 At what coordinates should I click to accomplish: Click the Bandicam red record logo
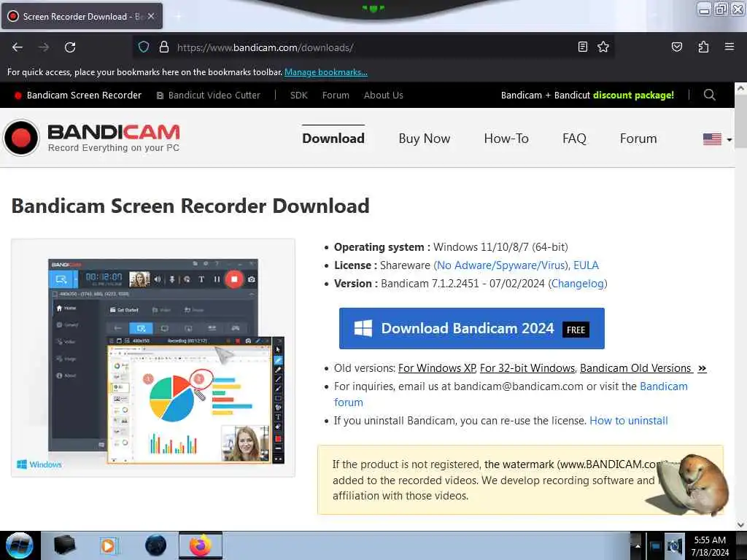(x=21, y=138)
